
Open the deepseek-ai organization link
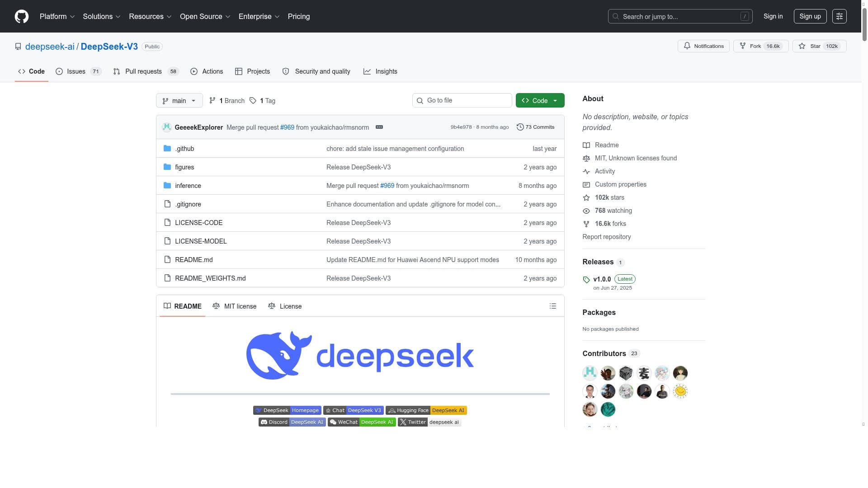[50, 47]
